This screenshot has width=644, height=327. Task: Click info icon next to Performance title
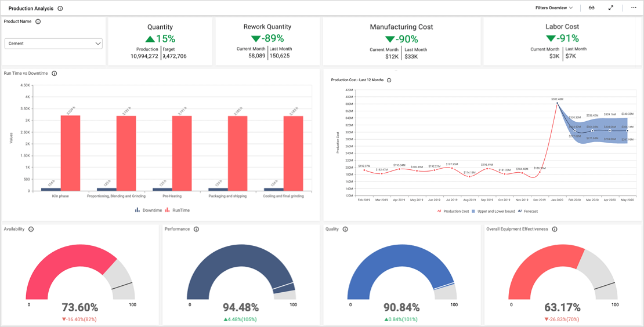pyautogui.click(x=197, y=229)
